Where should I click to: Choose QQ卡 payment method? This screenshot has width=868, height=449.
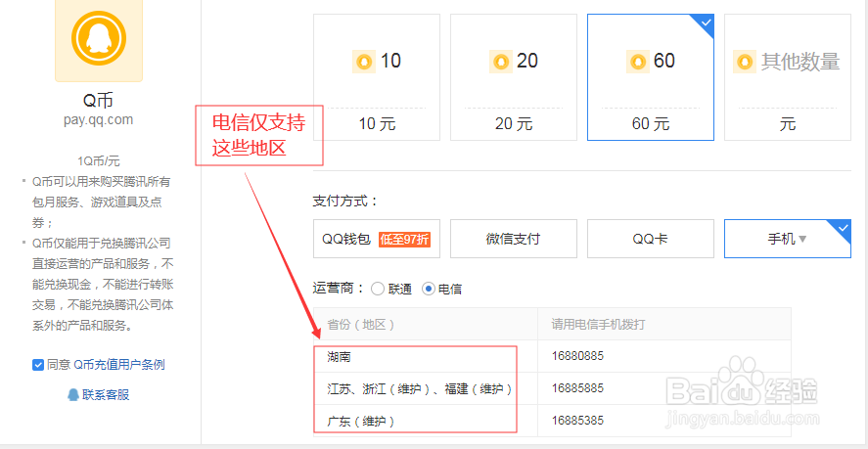[x=651, y=239]
